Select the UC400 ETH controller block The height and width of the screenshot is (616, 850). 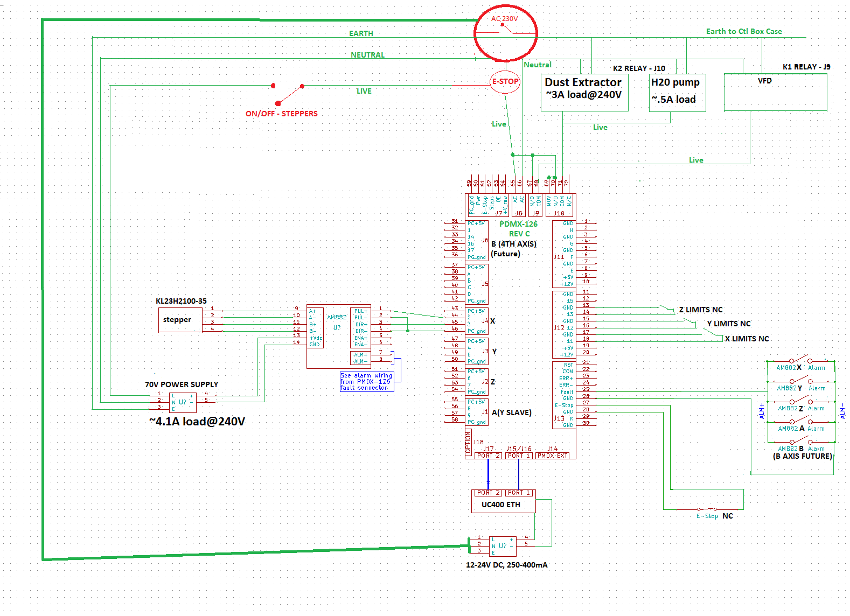pyautogui.click(x=501, y=505)
